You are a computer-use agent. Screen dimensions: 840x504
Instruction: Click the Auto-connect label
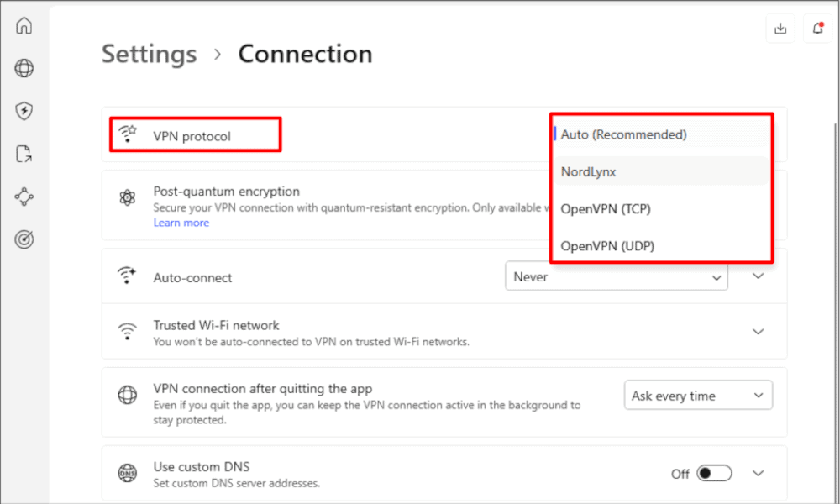tap(193, 277)
